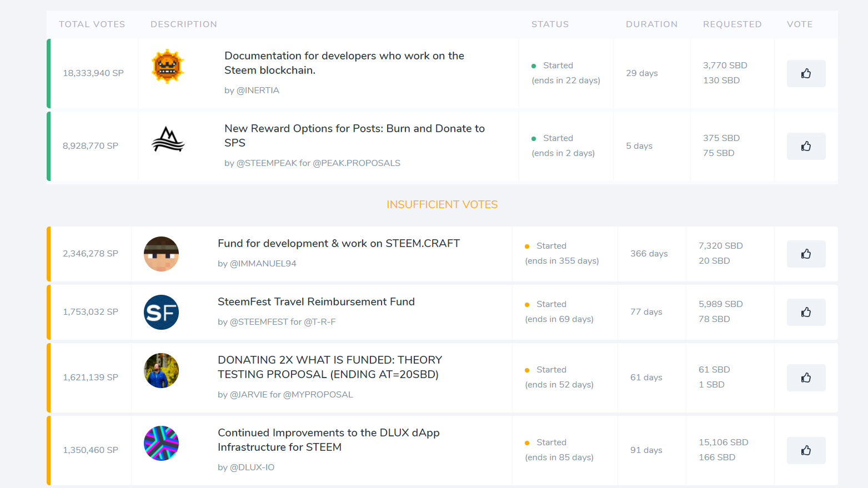Visit the @PEAK.PROPOSALS account link
The image size is (868, 488).
(x=357, y=163)
